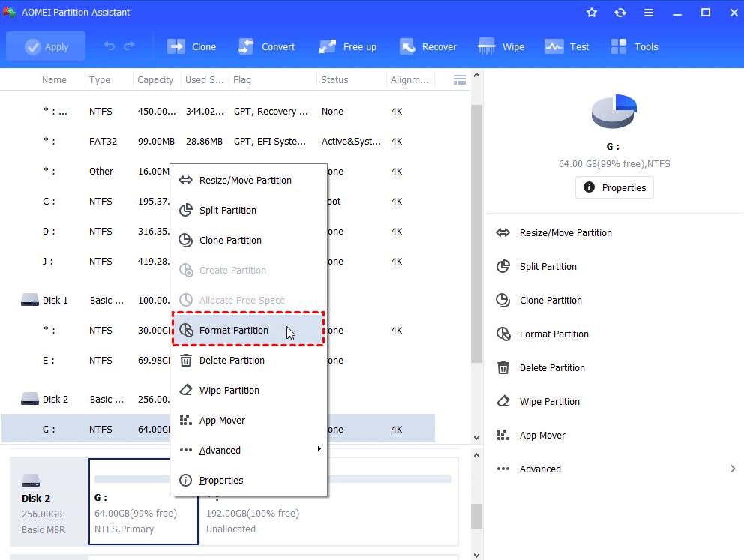Select the 192.00GB Unallocated block
The image size is (744, 560).
[x=328, y=502]
